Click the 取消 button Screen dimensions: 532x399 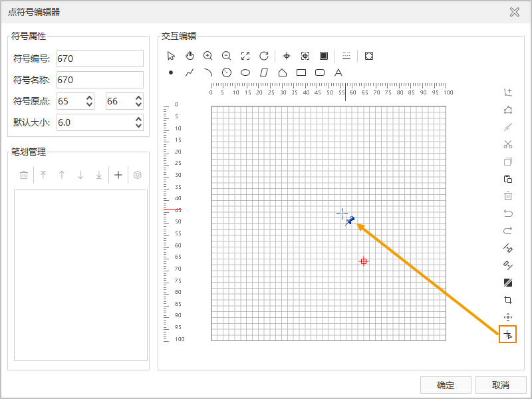click(501, 385)
